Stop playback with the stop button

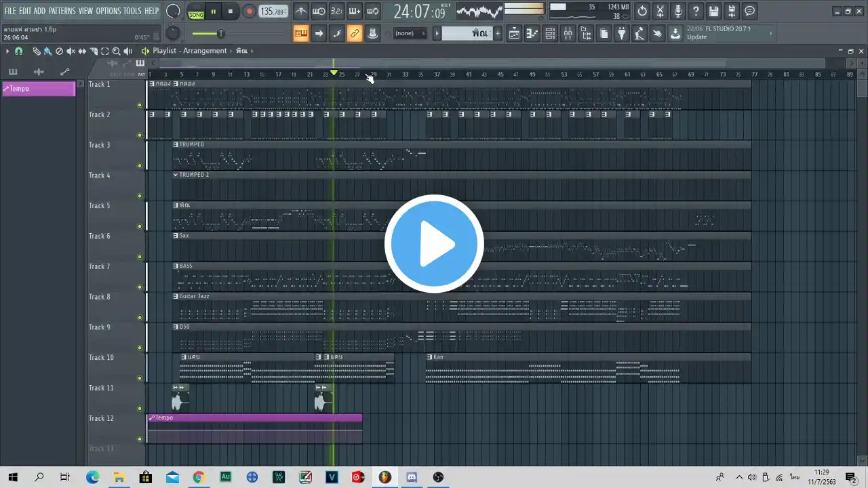pos(230,12)
